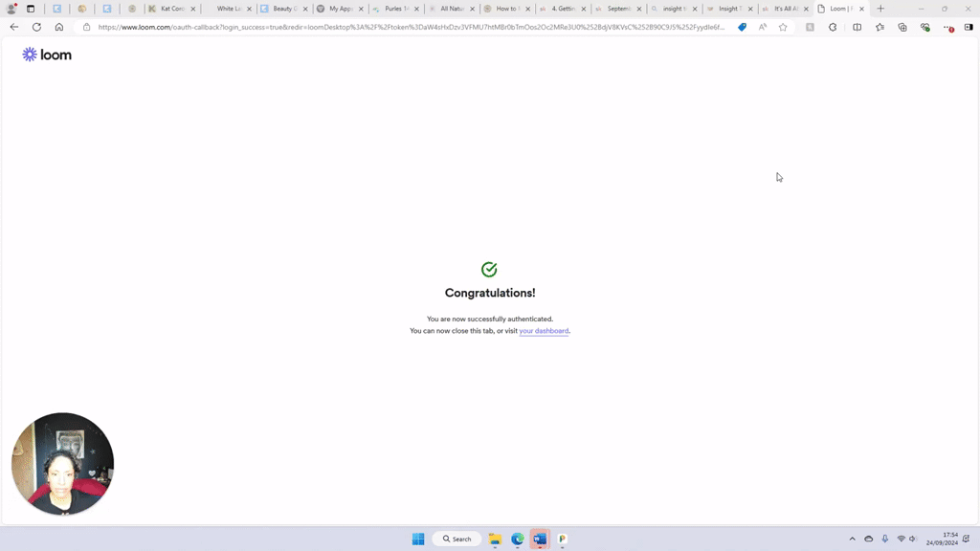The width and height of the screenshot is (980, 551).
Task: Open Browser essentials heart icon
Action: [925, 27]
